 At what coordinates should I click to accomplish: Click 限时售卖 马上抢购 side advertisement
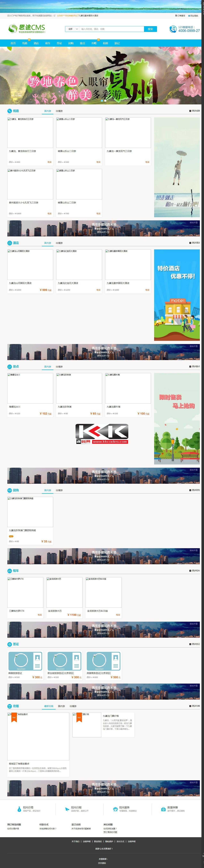(x=177, y=418)
